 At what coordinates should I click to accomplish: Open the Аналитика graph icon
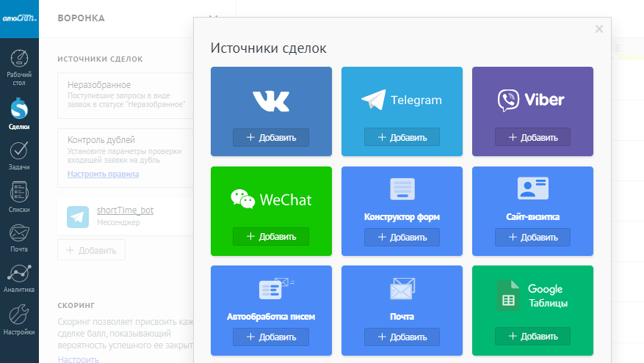click(19, 275)
